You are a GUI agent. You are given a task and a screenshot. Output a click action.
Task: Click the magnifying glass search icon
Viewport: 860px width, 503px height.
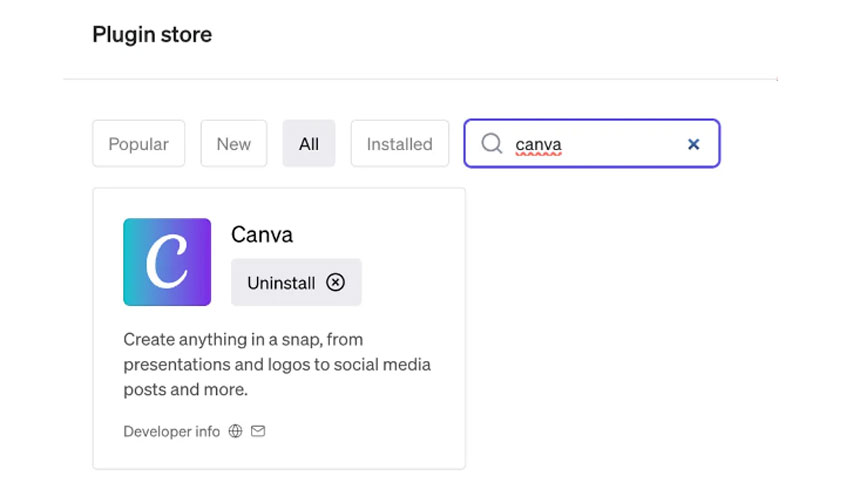[491, 144]
